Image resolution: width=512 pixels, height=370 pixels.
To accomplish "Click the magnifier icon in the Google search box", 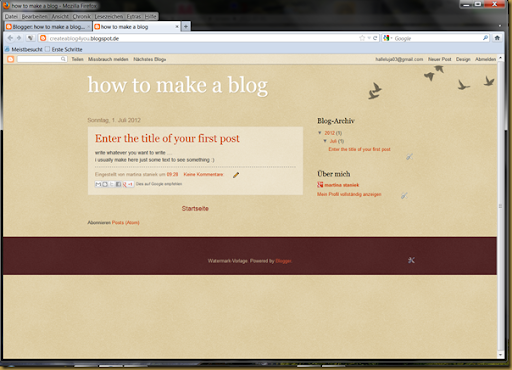I will (485, 38).
